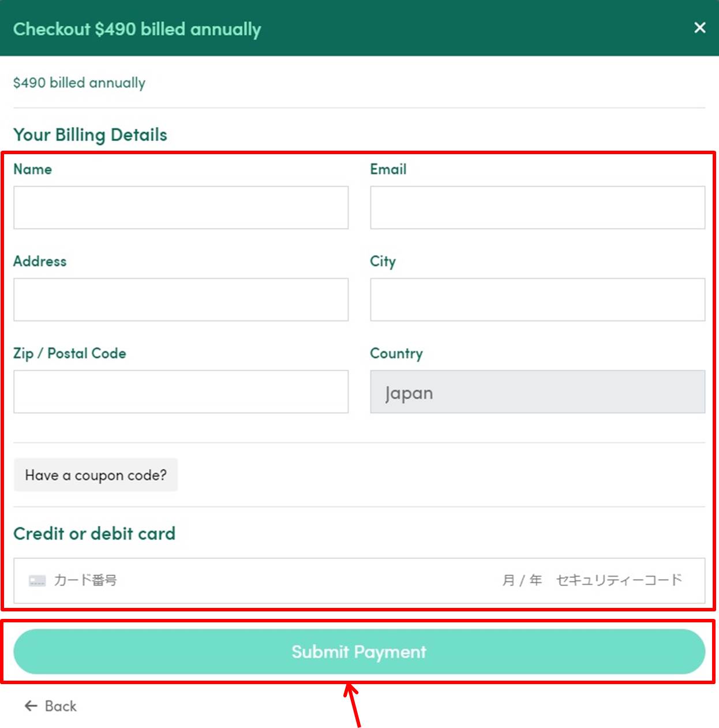
Task: Open the Have a coupon code? option
Action: 96,475
